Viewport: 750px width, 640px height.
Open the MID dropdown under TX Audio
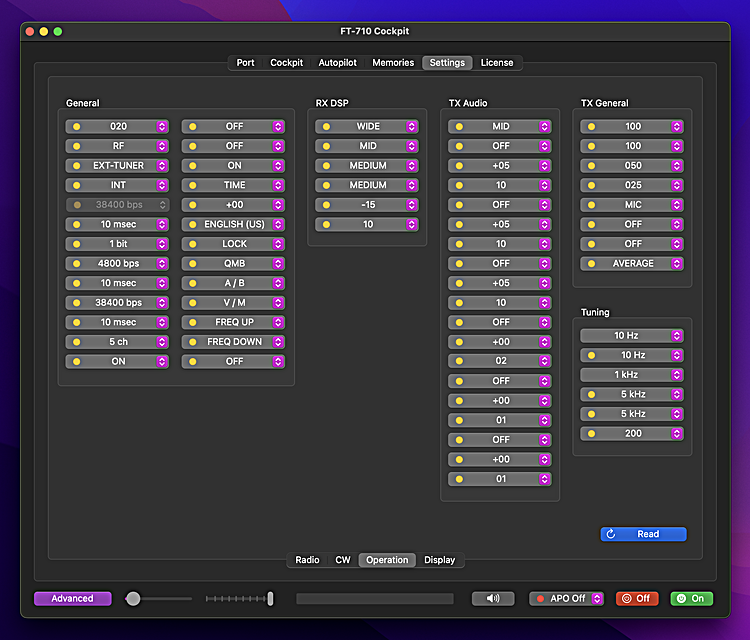500,126
